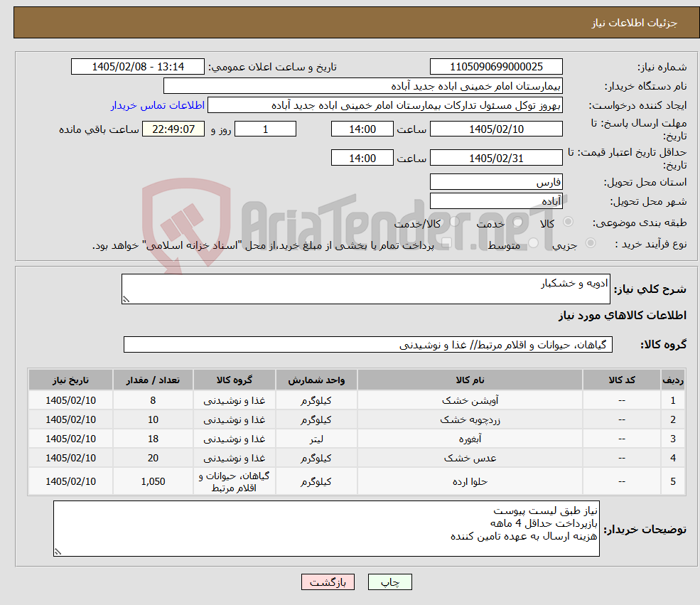Click the quantity 18 cell

pyautogui.click(x=153, y=439)
